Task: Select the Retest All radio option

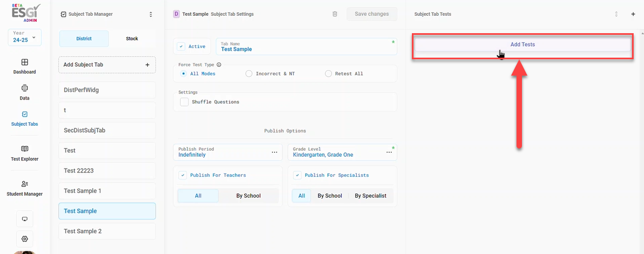Action: pos(328,74)
